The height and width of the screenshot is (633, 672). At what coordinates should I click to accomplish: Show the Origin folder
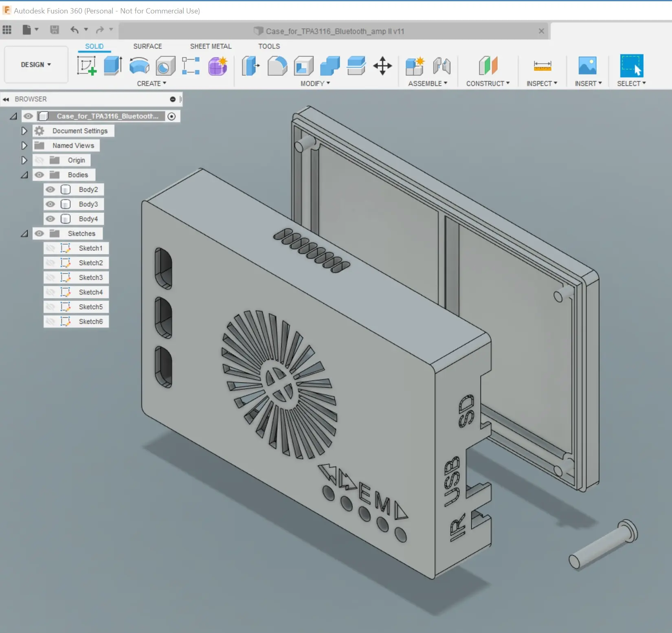39,160
